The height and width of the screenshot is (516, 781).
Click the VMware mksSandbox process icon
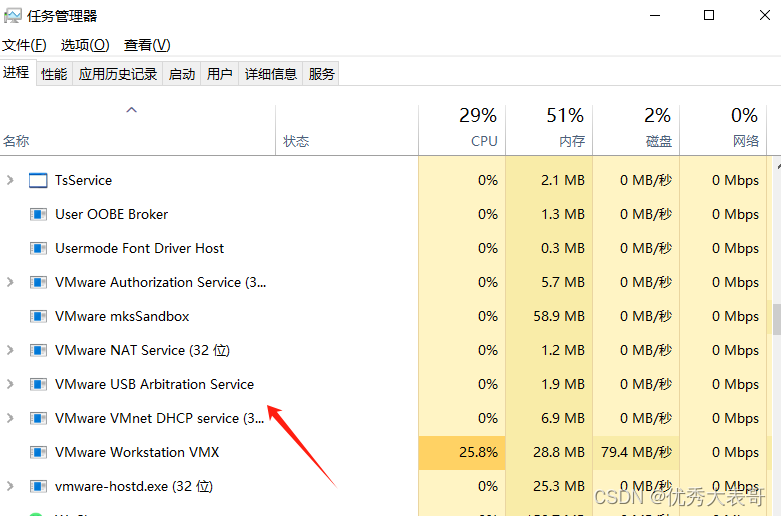pos(38,316)
